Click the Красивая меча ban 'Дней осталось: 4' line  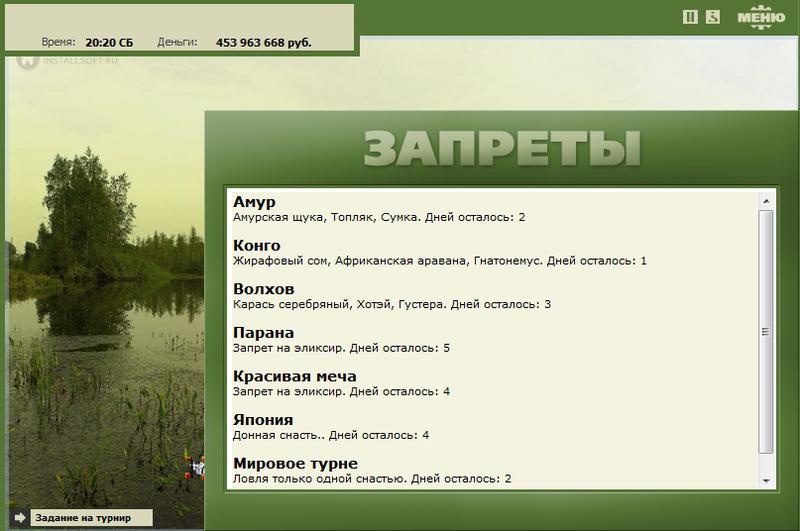tap(341, 392)
